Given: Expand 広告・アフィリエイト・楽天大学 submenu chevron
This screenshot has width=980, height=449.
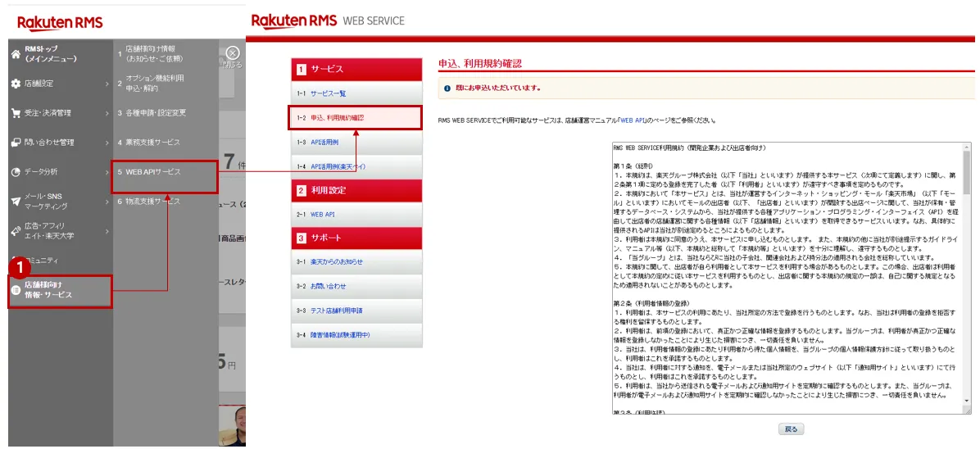Looking at the screenshot, I should 107,231.
